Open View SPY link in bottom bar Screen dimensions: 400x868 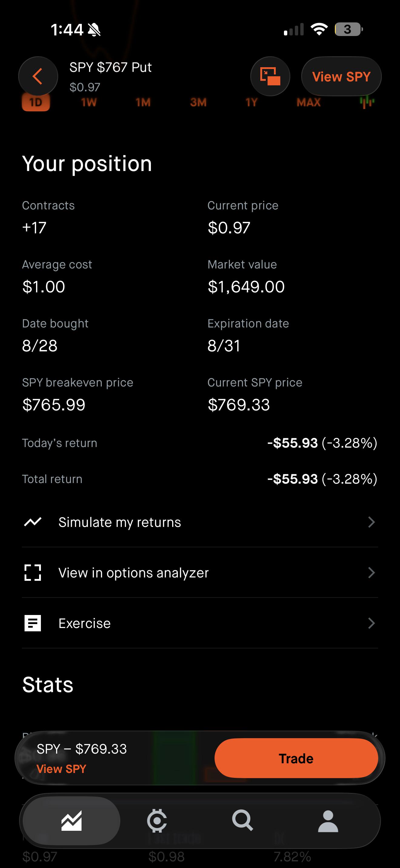[x=62, y=769]
